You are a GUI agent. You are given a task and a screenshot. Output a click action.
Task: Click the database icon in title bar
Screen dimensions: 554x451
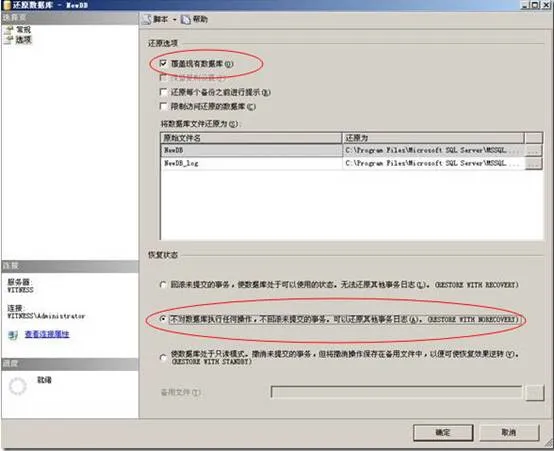coord(6,5)
